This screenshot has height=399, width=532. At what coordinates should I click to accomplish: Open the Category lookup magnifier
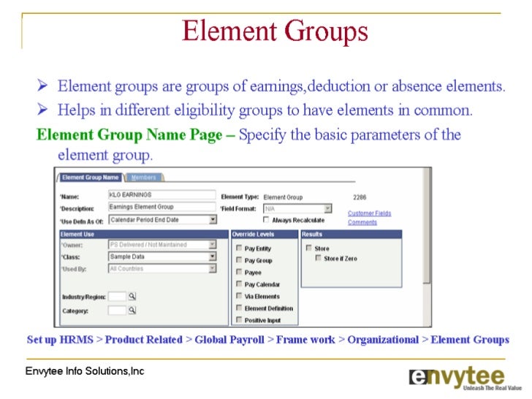pyautogui.click(x=132, y=310)
